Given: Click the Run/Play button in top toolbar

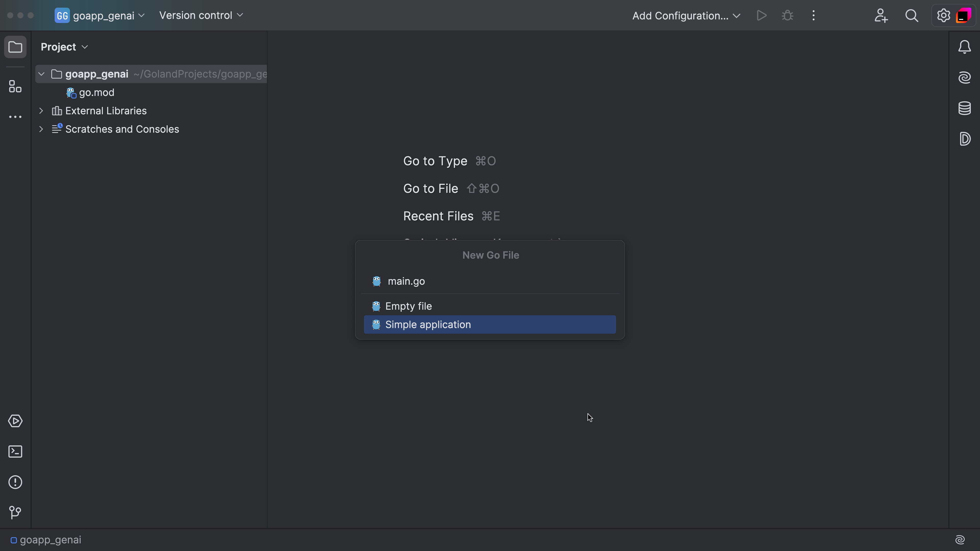Looking at the screenshot, I should 761,15.
